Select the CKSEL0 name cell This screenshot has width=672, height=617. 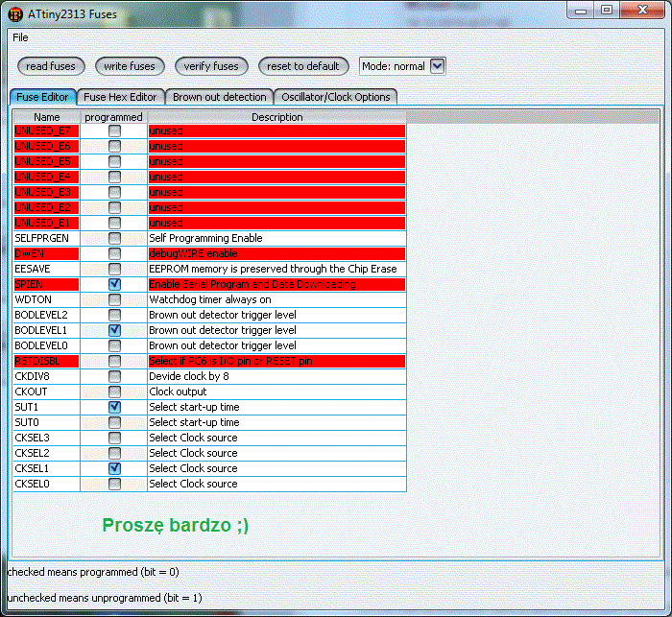[x=47, y=484]
